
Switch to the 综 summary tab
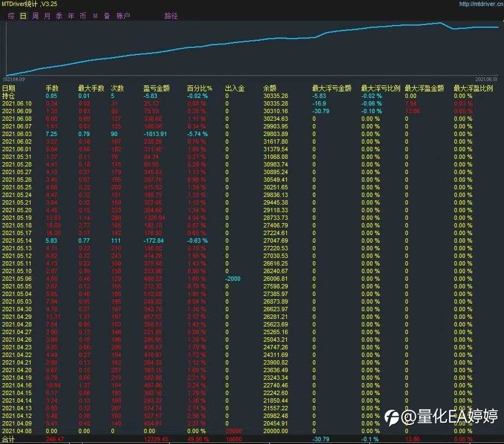(x=11, y=16)
